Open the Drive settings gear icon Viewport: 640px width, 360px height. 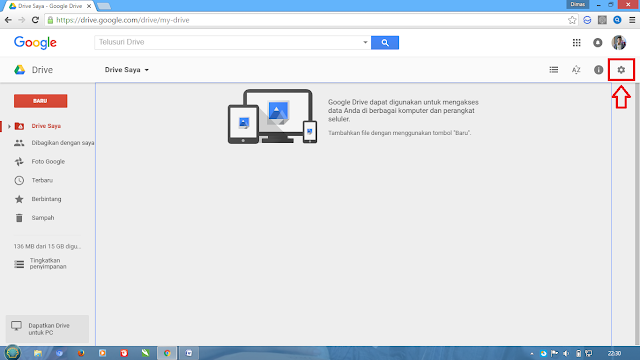pos(621,70)
